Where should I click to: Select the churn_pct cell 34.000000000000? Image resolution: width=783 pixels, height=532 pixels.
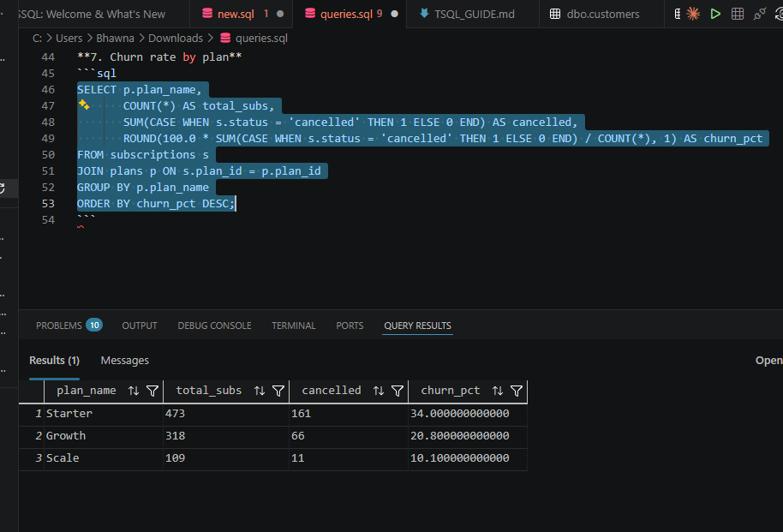[x=468, y=414]
